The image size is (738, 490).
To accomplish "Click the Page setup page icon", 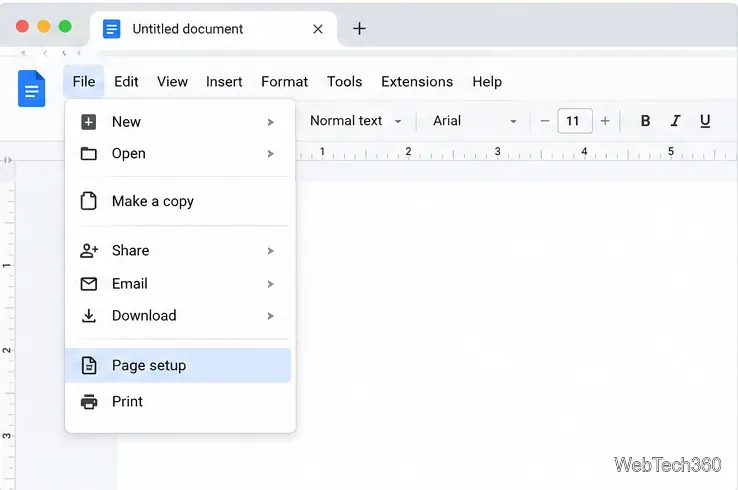I will click(x=89, y=365).
